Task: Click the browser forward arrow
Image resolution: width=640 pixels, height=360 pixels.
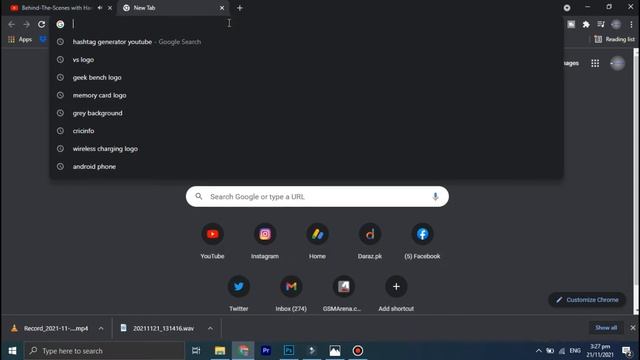Action: (27, 24)
